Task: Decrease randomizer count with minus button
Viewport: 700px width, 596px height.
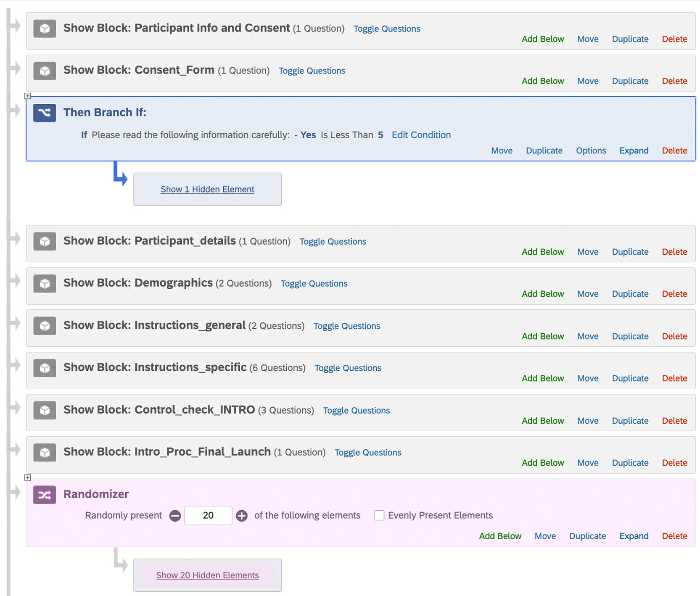Action: coord(175,516)
